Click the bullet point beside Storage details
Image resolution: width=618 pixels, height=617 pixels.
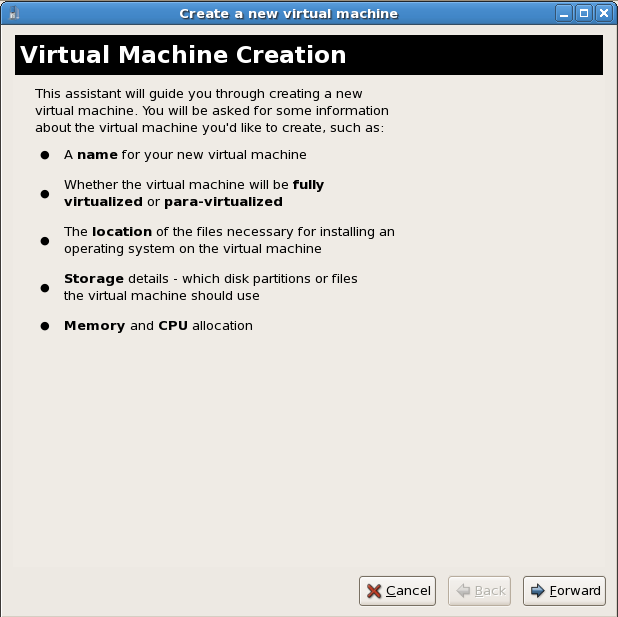44,287
